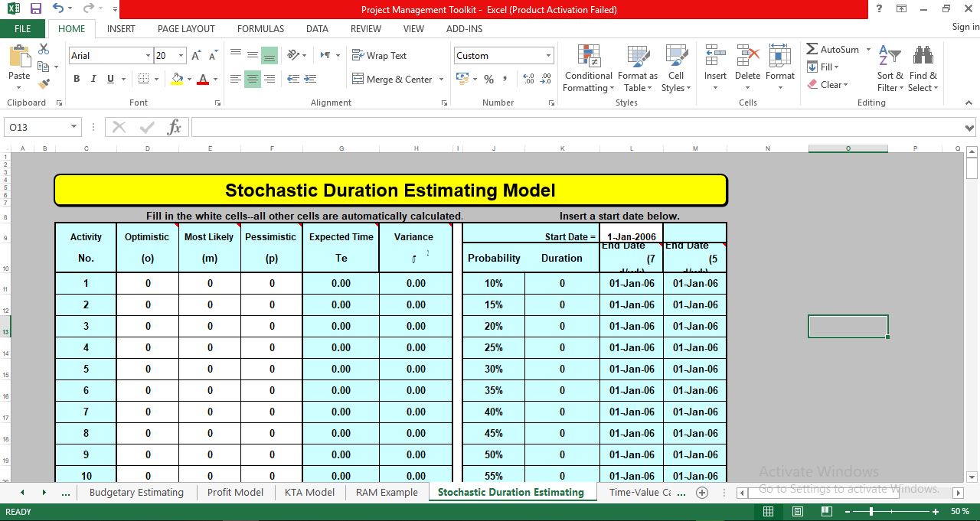
Task: Click the Delete cells button
Action: click(x=746, y=69)
